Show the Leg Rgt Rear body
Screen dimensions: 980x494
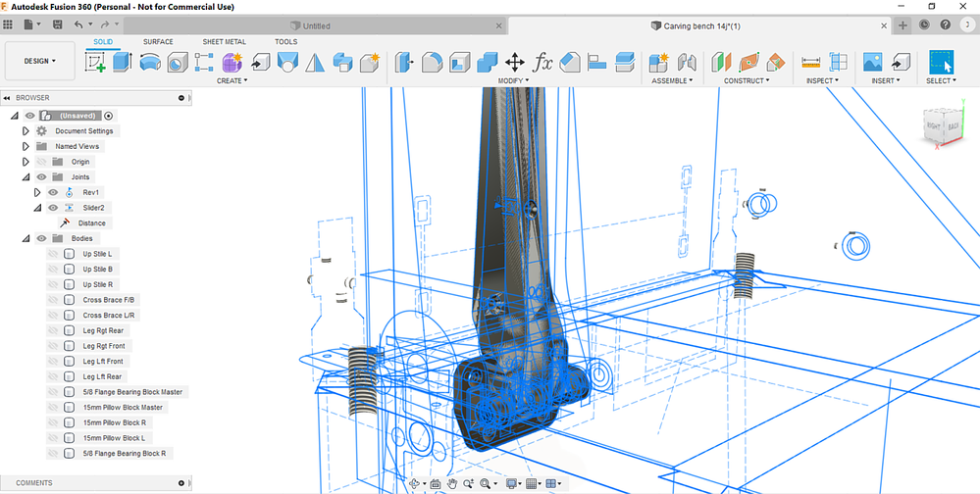53,330
